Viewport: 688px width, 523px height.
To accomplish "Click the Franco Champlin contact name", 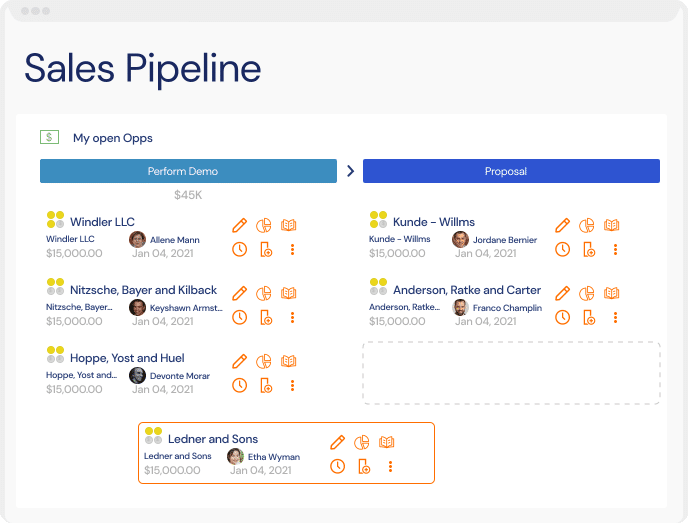I will point(507,308).
